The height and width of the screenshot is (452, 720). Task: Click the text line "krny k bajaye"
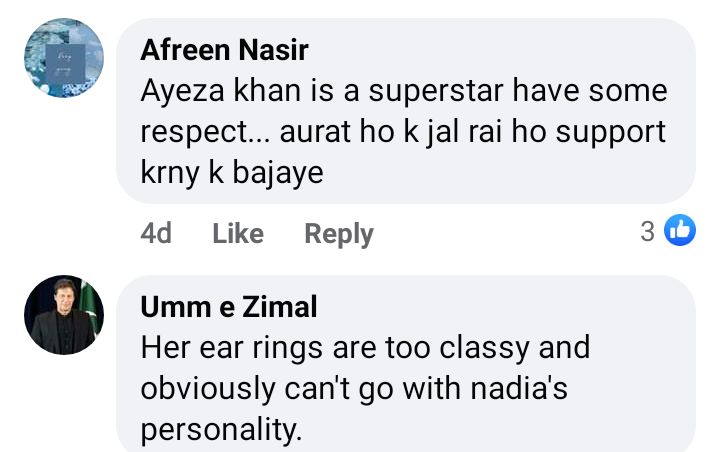coord(232,173)
